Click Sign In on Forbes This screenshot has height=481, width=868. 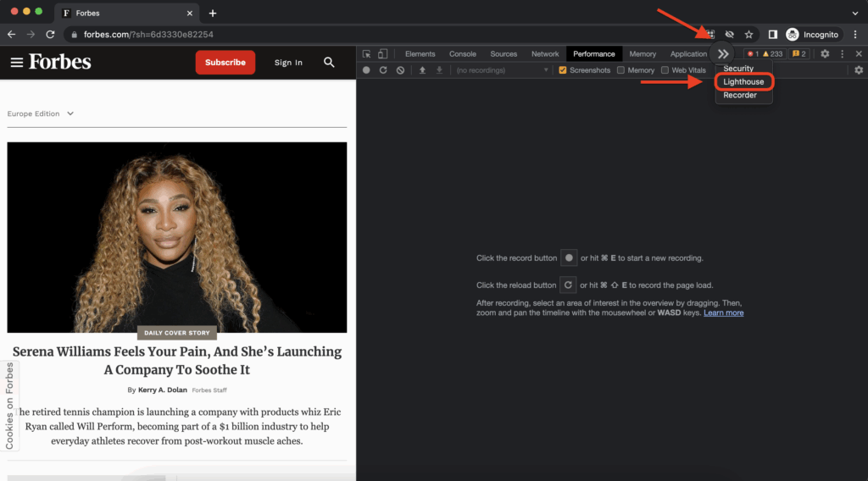288,63
